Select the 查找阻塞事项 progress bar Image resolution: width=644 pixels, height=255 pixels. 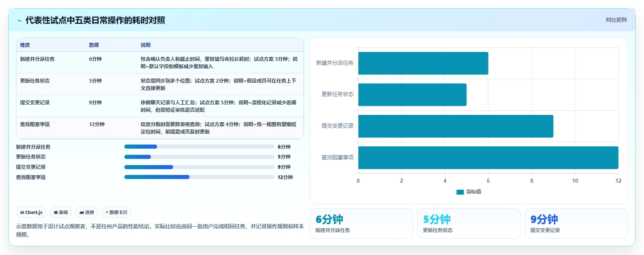click(199, 177)
